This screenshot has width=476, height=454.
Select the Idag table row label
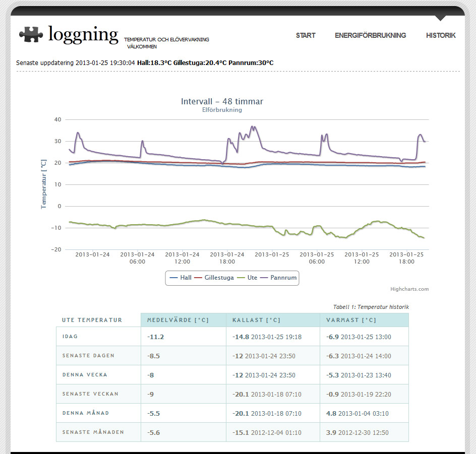[x=70, y=337]
